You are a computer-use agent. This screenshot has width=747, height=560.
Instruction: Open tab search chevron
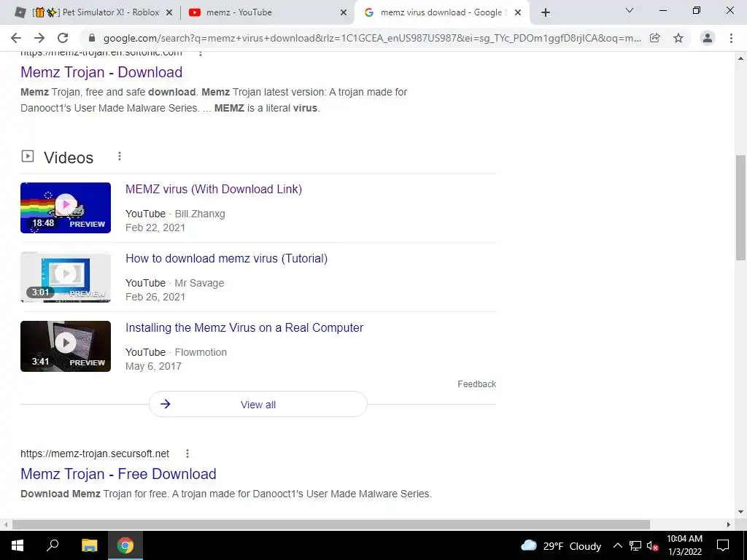tap(630, 10)
